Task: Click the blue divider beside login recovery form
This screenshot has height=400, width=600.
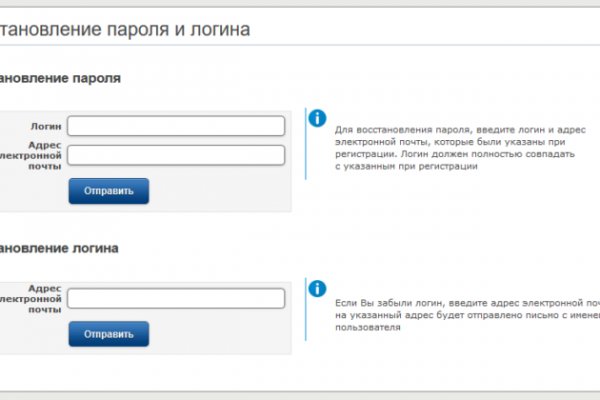Action: pos(305,315)
